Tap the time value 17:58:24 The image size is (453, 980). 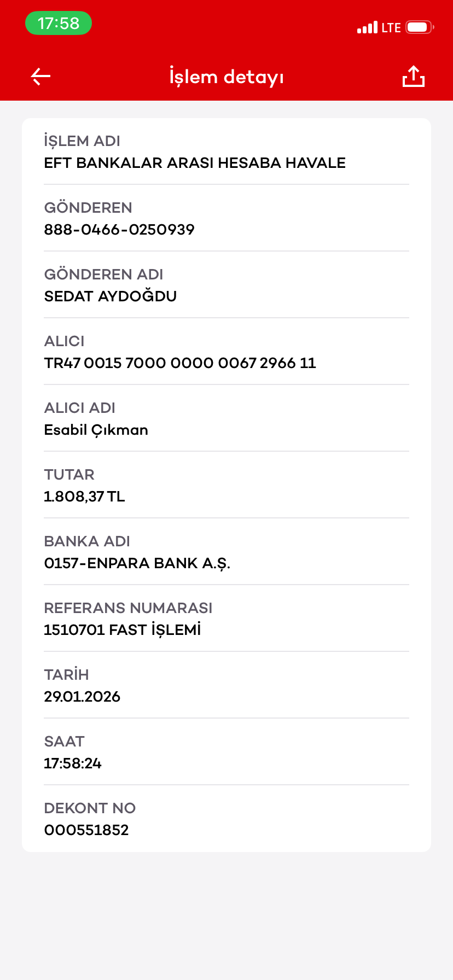[x=73, y=763]
